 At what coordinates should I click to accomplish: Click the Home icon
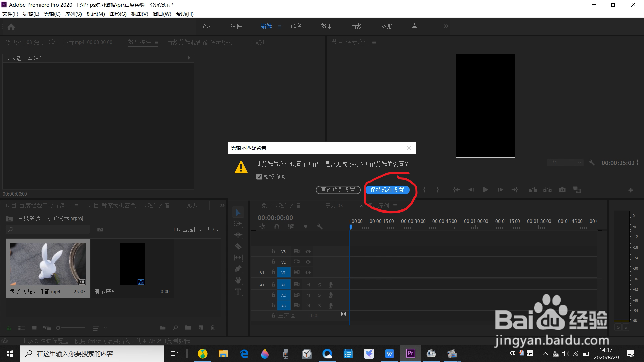click(x=11, y=27)
